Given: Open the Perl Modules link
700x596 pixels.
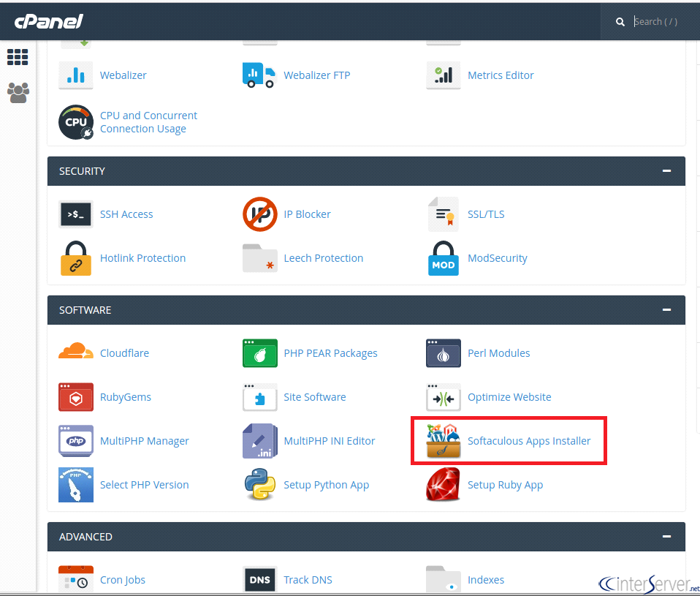Looking at the screenshot, I should point(498,353).
